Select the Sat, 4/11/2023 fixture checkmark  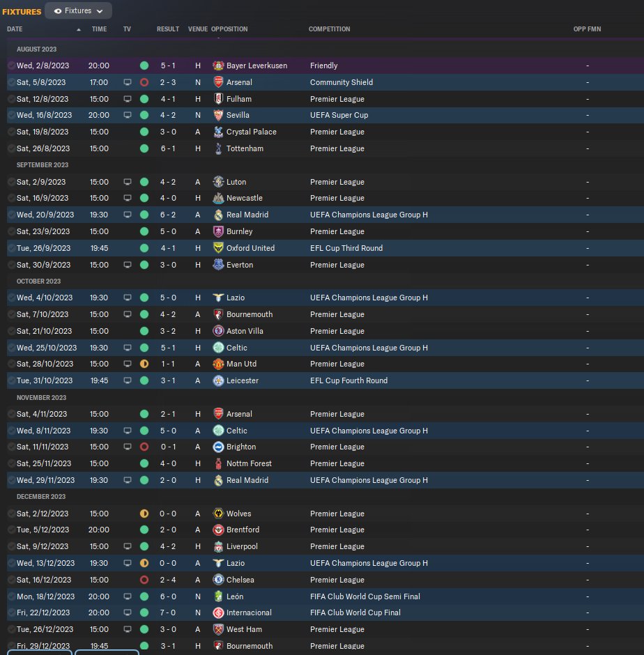coord(12,414)
